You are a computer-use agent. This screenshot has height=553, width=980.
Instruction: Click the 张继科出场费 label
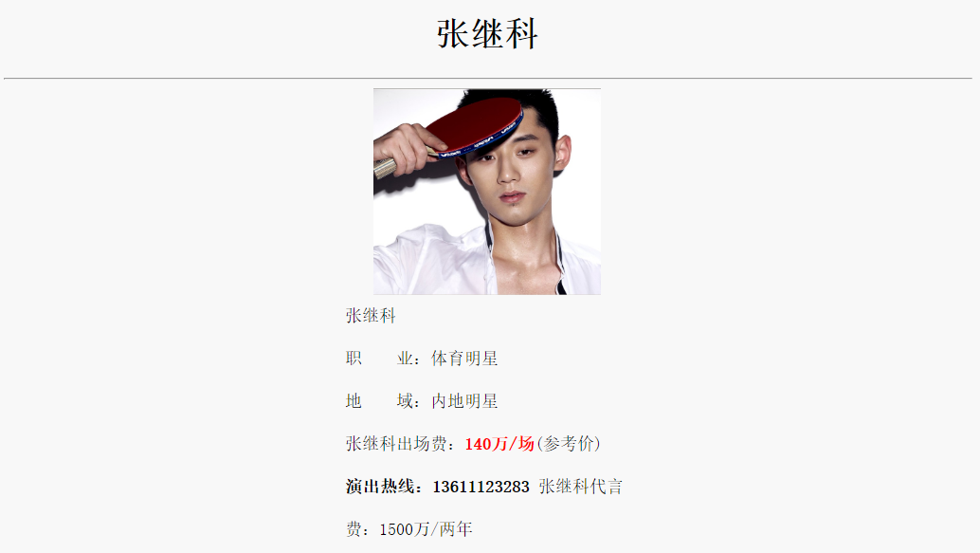[x=396, y=444]
